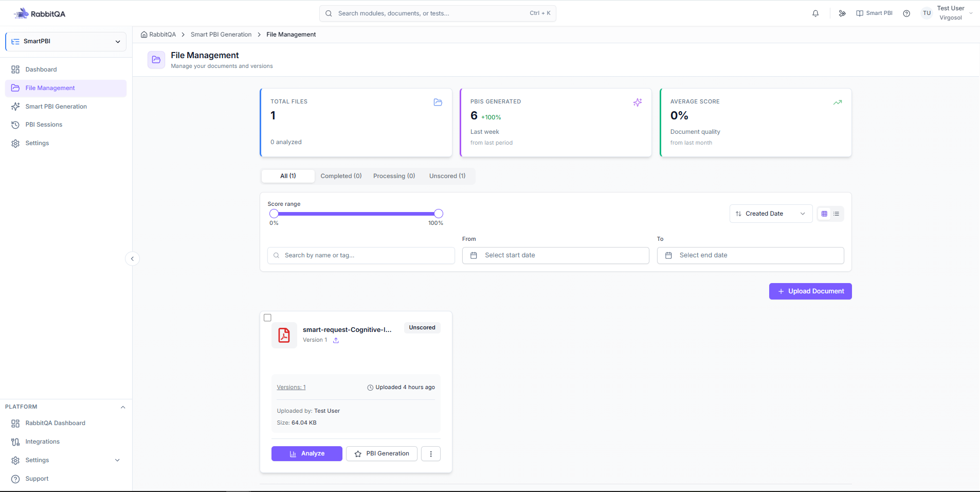Click the TU user avatar
The image size is (980, 492).
point(927,13)
